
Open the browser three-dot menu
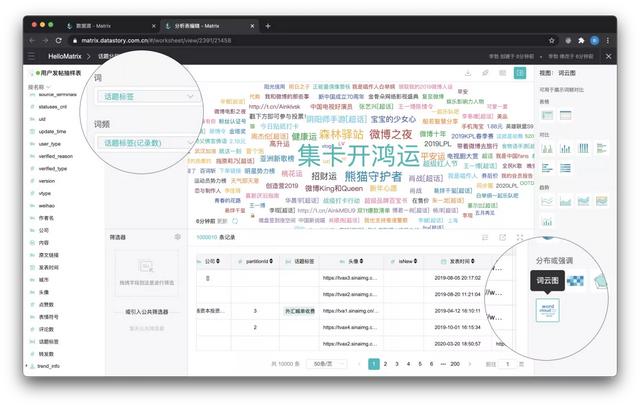608,40
